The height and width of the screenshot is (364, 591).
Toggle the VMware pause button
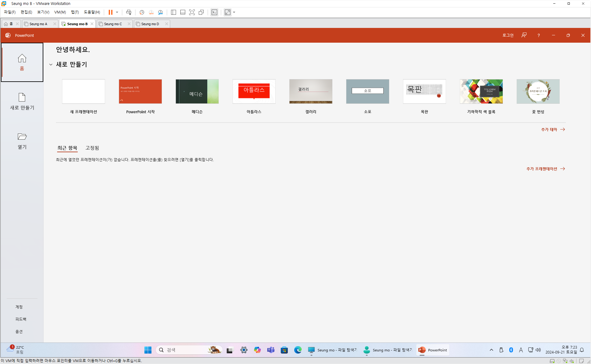(x=110, y=12)
